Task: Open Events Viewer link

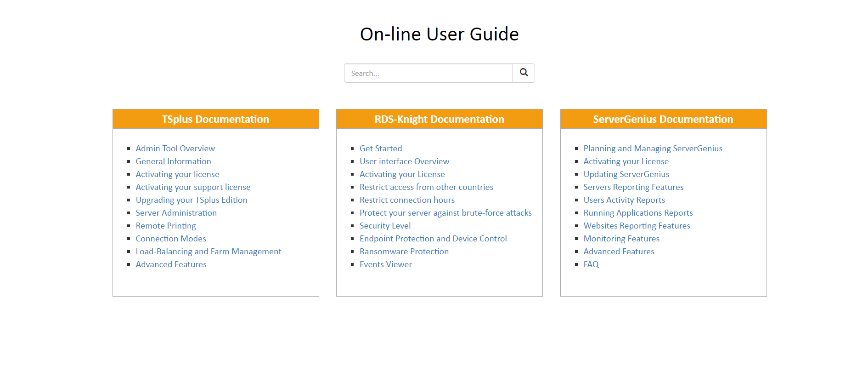Action: coord(386,264)
